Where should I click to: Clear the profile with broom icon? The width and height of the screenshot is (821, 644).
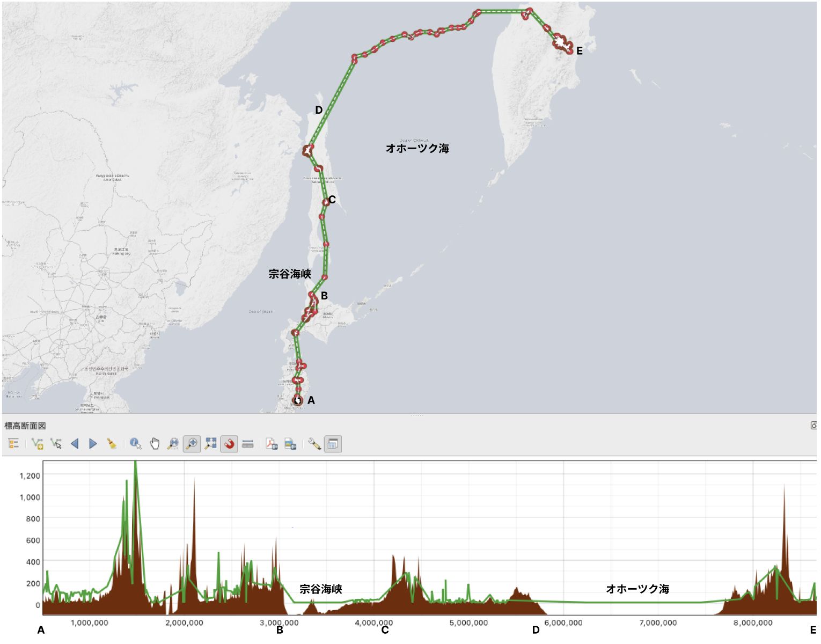[112, 444]
